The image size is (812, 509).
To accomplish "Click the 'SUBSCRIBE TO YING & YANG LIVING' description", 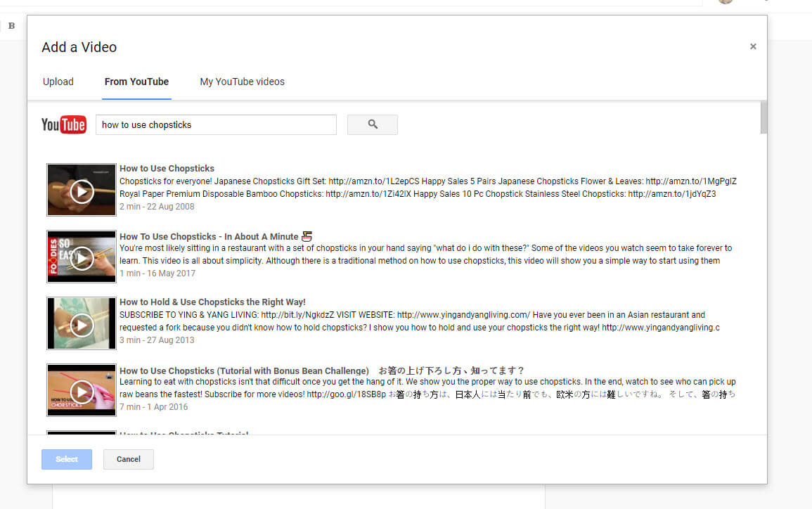I will click(x=420, y=321).
